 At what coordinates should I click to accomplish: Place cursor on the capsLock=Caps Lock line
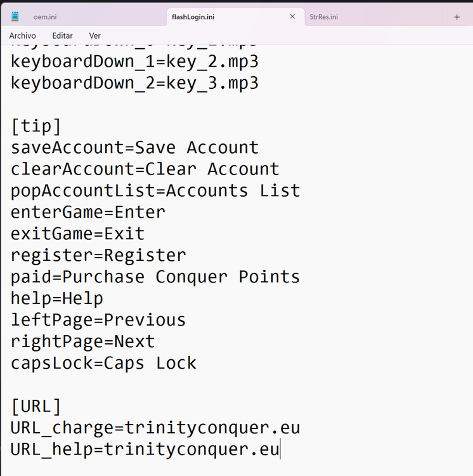point(103,364)
